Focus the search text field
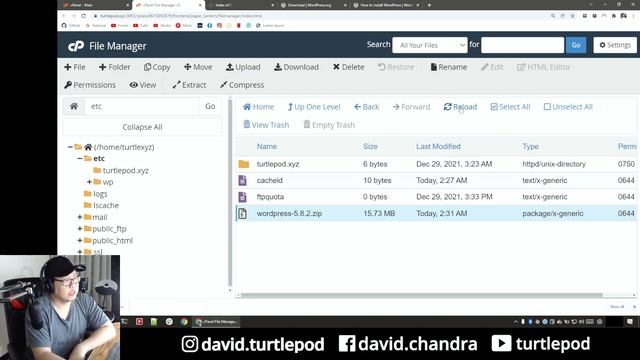640x360 pixels. (522, 45)
